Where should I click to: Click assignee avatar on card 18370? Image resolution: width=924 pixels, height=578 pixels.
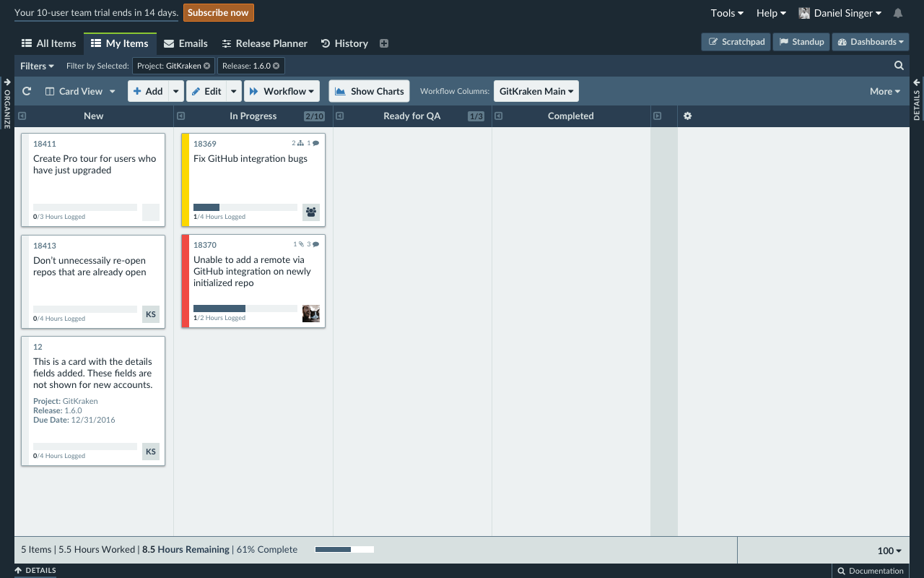tap(311, 314)
